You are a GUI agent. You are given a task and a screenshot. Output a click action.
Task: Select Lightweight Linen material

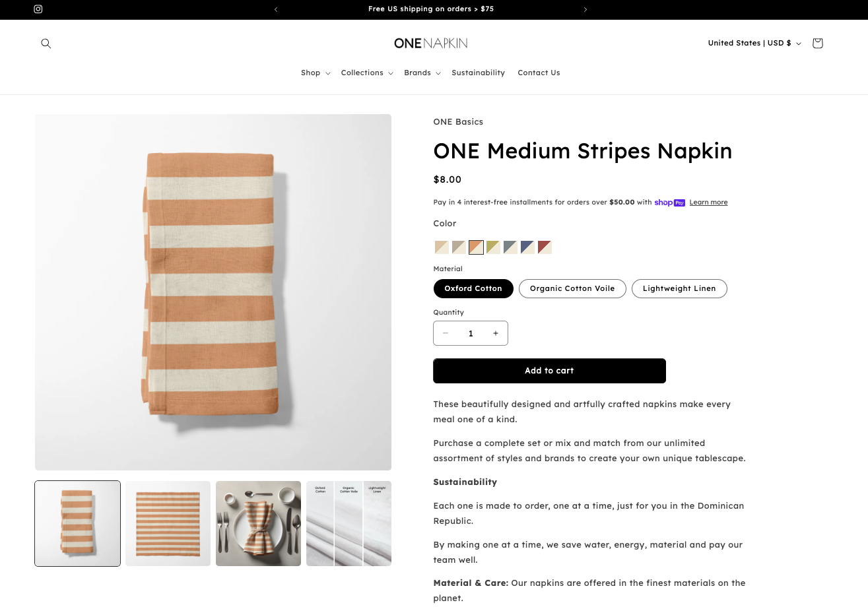679,288
